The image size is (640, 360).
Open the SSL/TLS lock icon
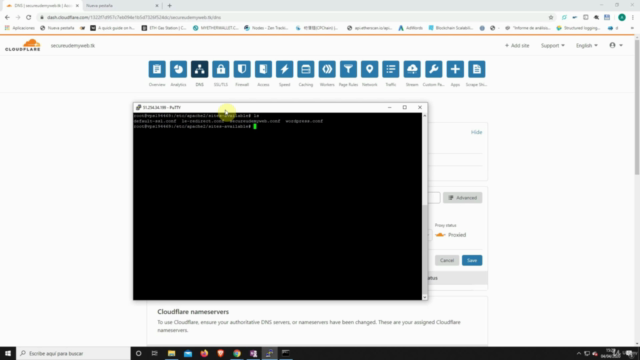tap(221, 69)
